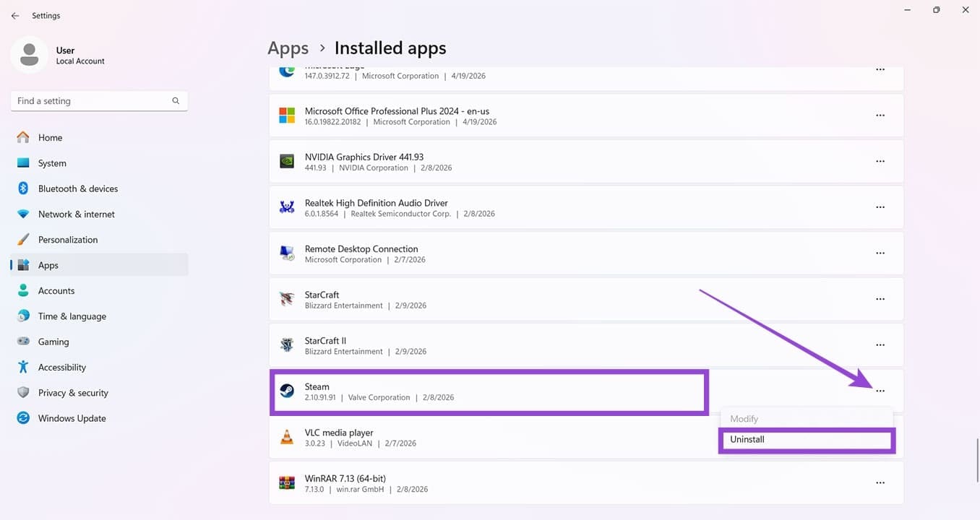Open the three-dot menu for StarCraft II
This screenshot has height=520, width=980.
point(880,345)
